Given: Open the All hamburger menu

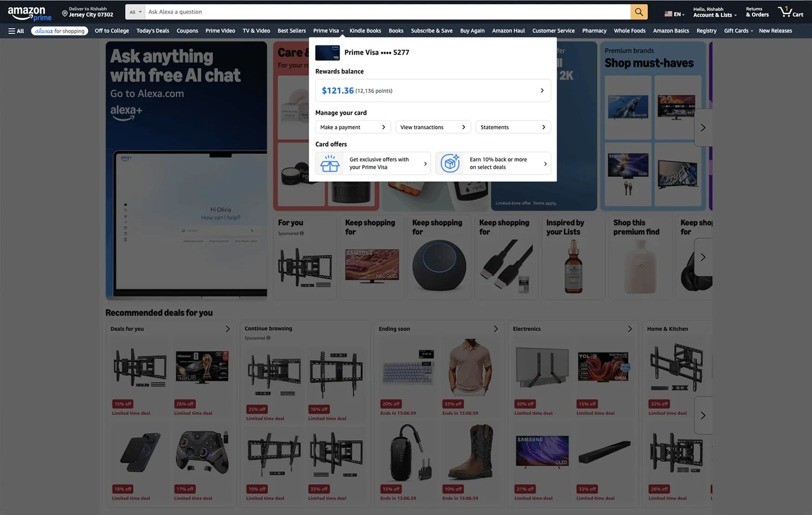Looking at the screenshot, I should pos(16,31).
